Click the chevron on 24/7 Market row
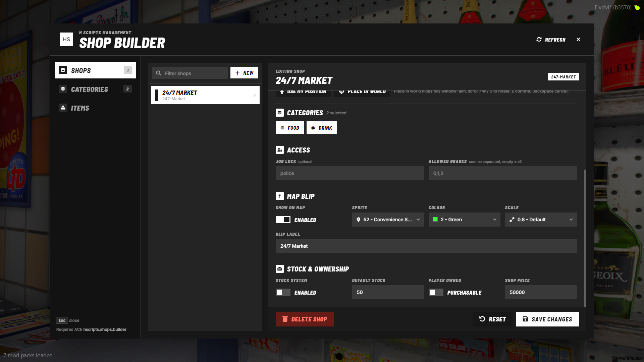The height and width of the screenshot is (362, 644). coord(255,95)
